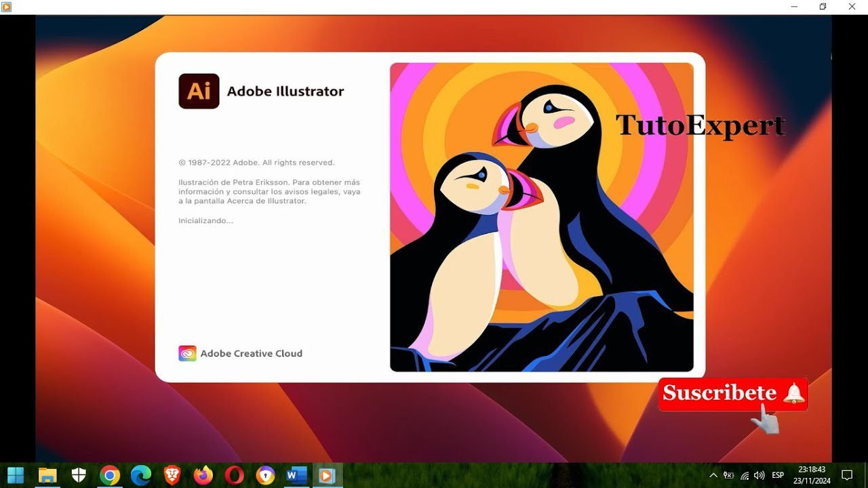Mute the system volume speaker icon

click(758, 475)
